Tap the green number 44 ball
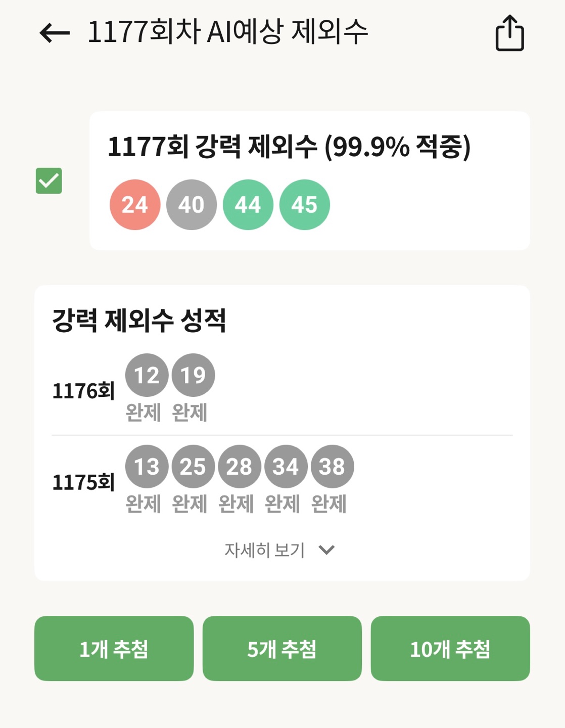The image size is (565, 728). click(x=248, y=205)
